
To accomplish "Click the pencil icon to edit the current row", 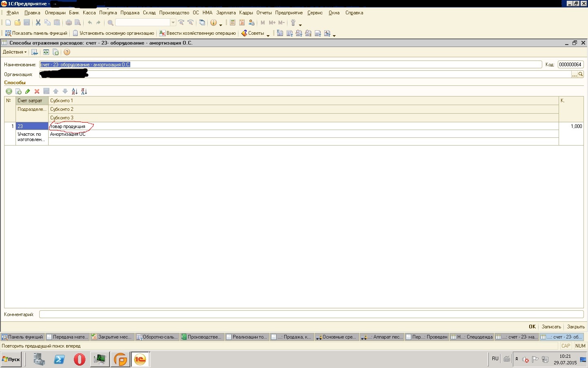I will pyautogui.click(x=27, y=91).
